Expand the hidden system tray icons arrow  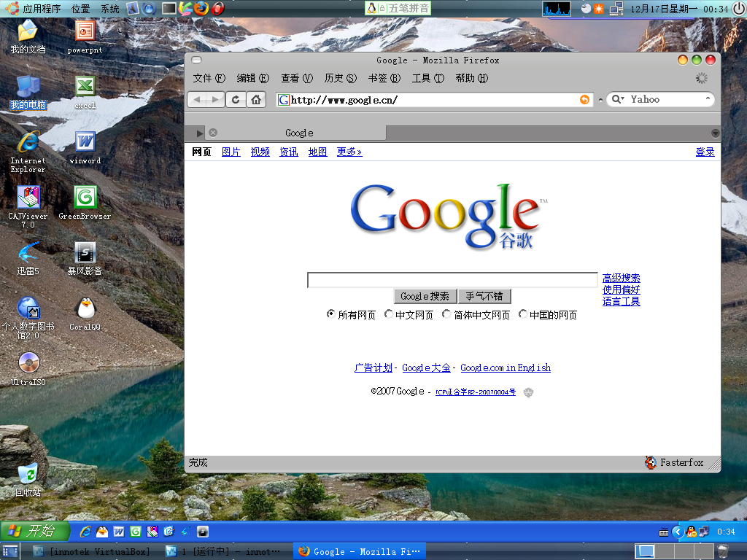pyautogui.click(x=678, y=532)
